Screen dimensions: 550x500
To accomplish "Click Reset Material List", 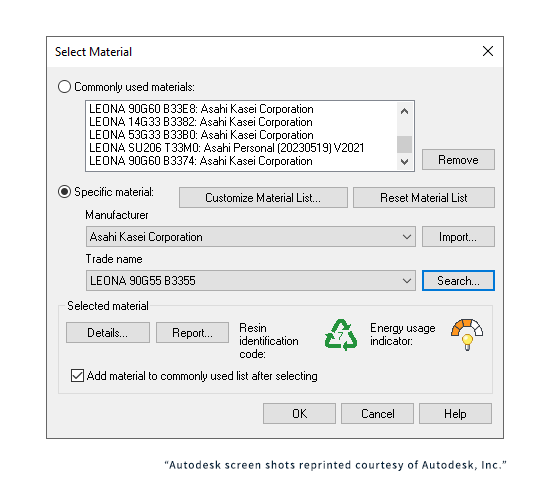I will (424, 198).
